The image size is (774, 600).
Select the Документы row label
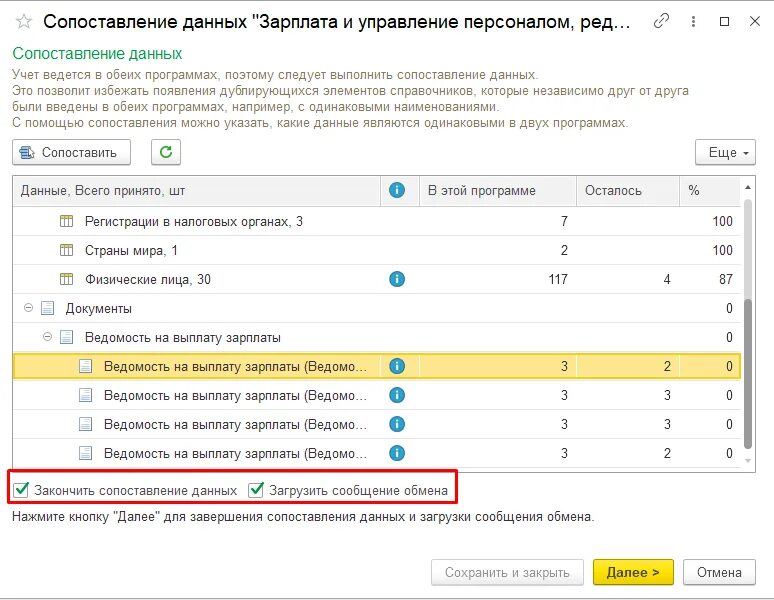pos(99,309)
